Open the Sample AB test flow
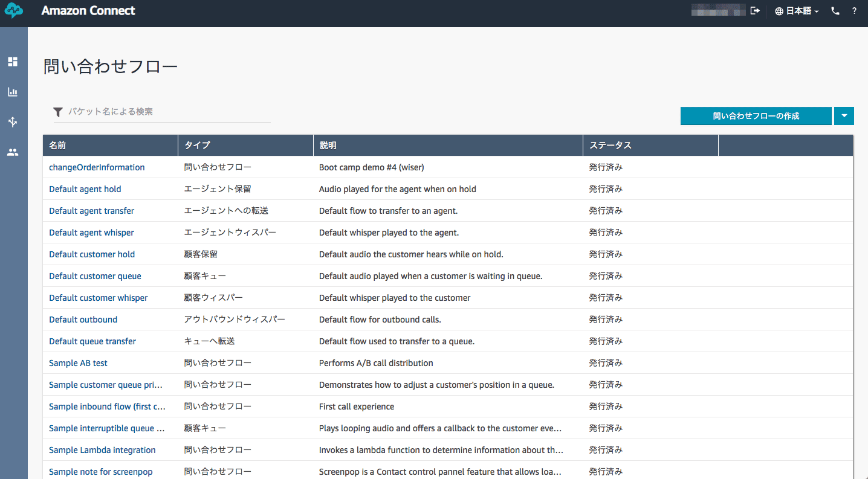This screenshot has height=479, width=868. 78,363
